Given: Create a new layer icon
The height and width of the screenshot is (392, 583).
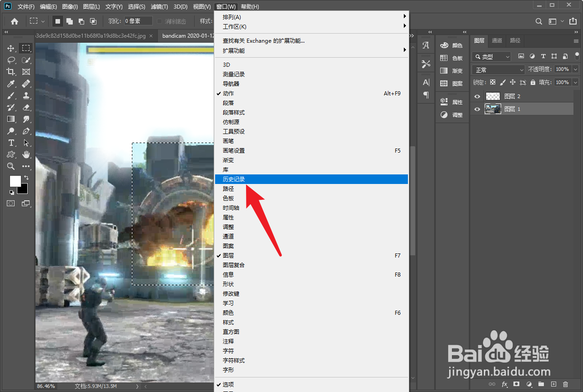Looking at the screenshot, I should coord(553,384).
